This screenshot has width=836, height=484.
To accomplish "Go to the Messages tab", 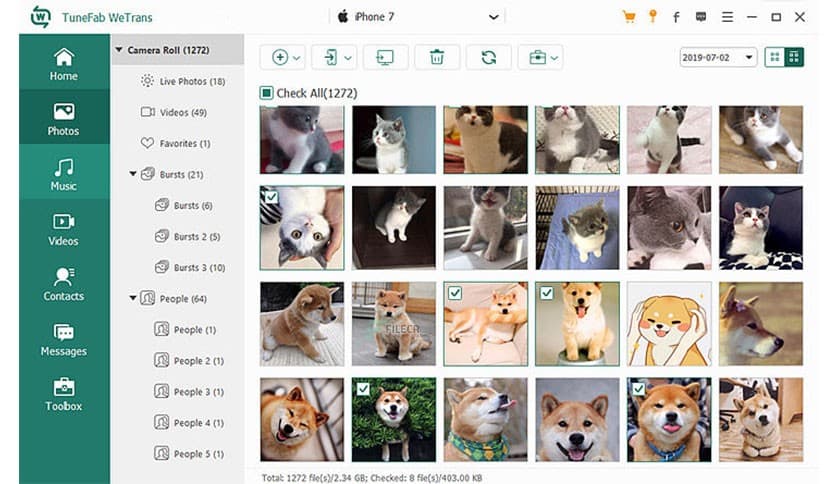I will 64,339.
